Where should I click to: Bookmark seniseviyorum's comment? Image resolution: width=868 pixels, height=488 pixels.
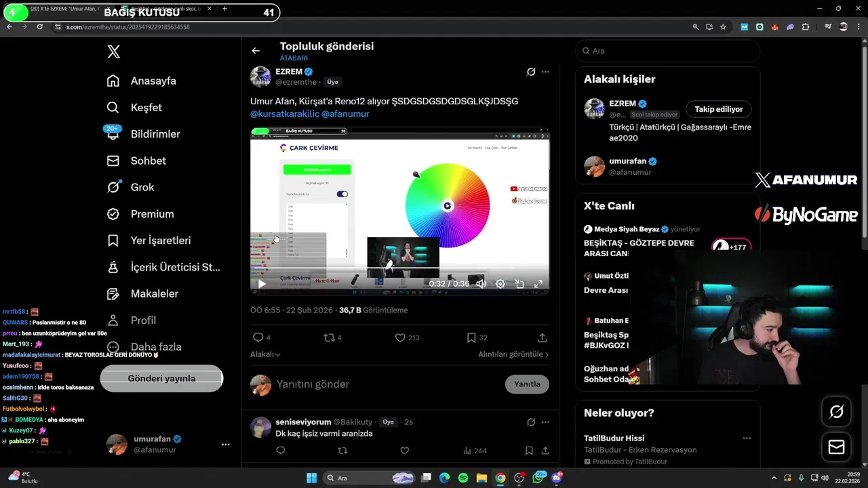tap(529, 450)
